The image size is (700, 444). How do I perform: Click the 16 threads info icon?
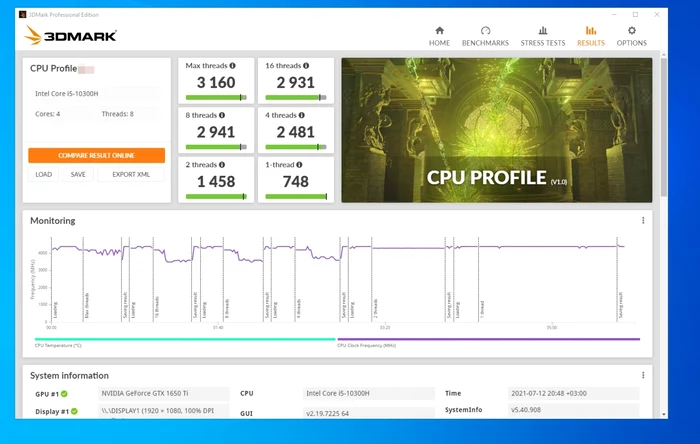click(306, 66)
